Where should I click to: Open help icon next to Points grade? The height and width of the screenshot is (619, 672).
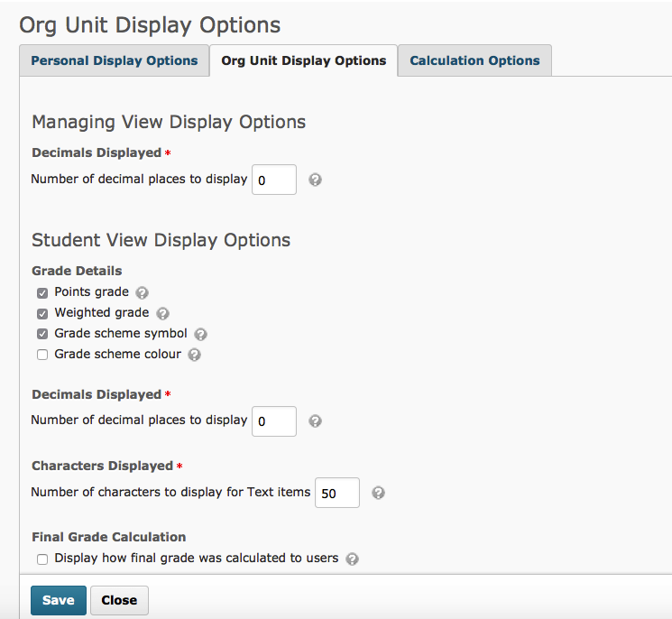pyautogui.click(x=142, y=292)
